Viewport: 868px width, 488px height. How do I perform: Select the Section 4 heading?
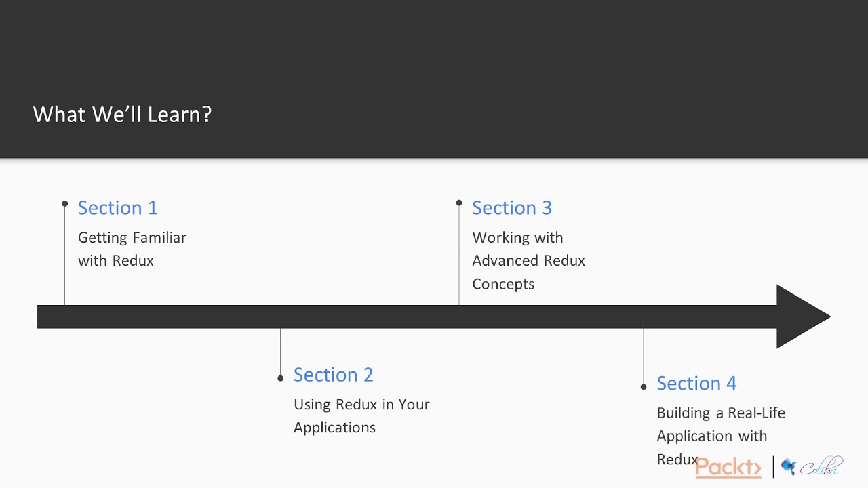coord(696,383)
